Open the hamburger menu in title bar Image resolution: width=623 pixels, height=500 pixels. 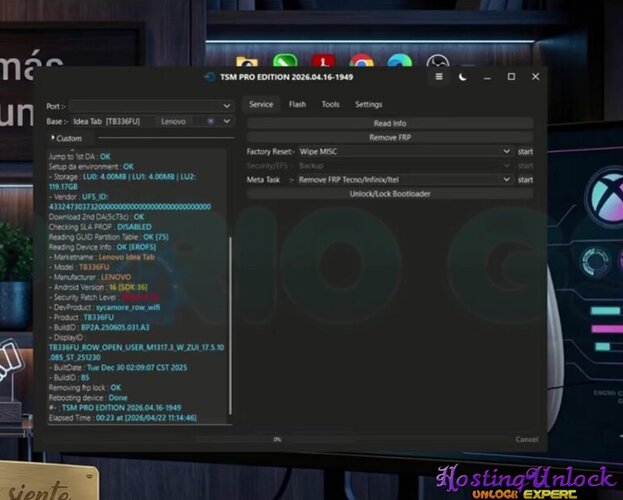click(x=439, y=77)
